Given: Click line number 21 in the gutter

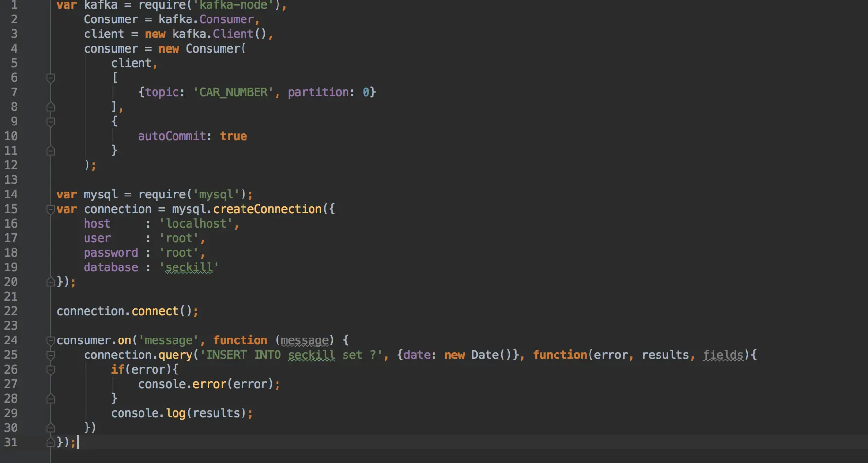Looking at the screenshot, I should (11, 297).
